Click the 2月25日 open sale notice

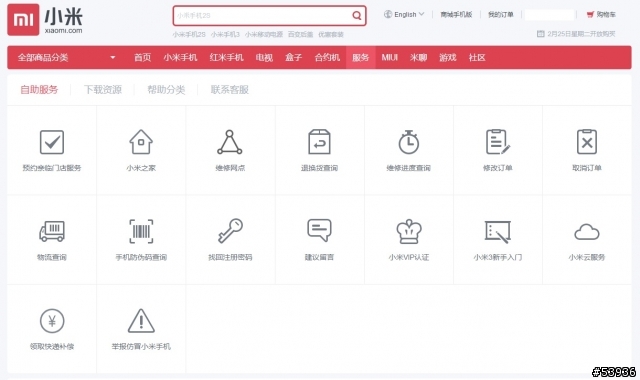581,33
